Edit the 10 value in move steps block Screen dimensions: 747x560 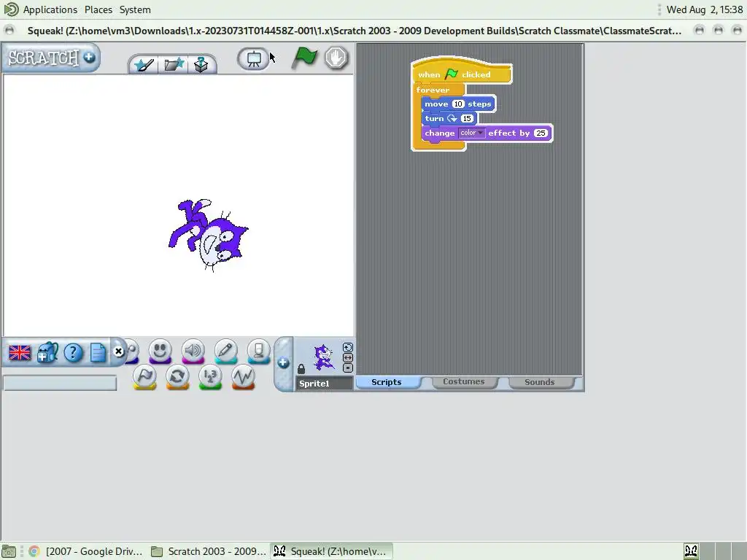(x=458, y=104)
